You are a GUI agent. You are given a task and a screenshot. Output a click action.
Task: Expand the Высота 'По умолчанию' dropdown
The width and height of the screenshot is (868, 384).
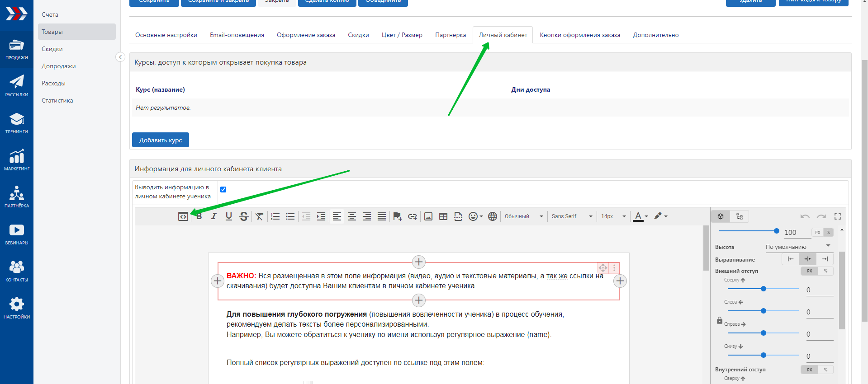[798, 247]
